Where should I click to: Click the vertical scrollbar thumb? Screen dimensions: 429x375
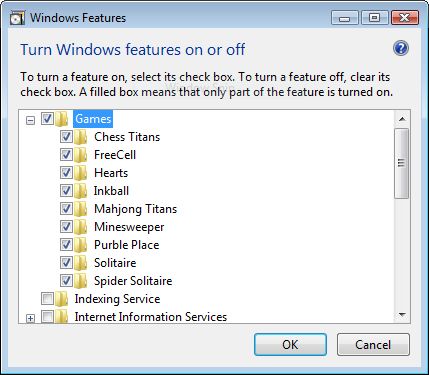tap(402, 163)
